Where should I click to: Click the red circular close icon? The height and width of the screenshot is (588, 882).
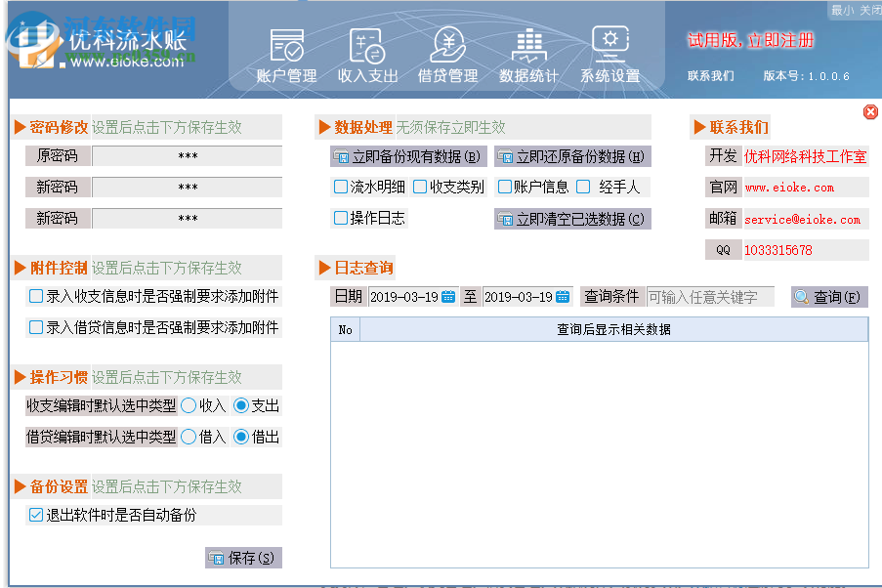point(870,111)
